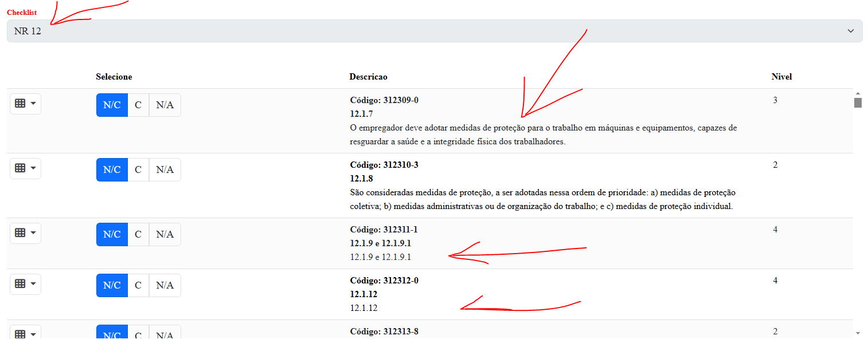Click the Selecione column header
The height and width of the screenshot is (363, 868).
(x=114, y=77)
